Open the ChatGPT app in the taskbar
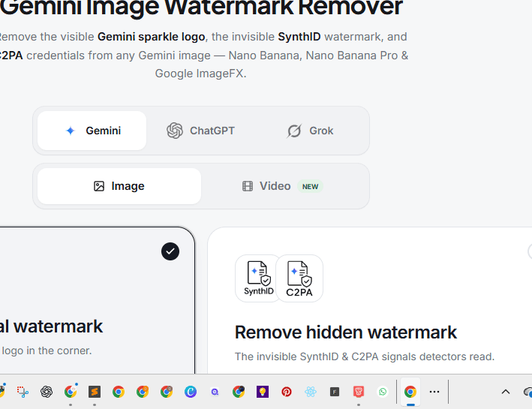532x409 pixels. 47,392
